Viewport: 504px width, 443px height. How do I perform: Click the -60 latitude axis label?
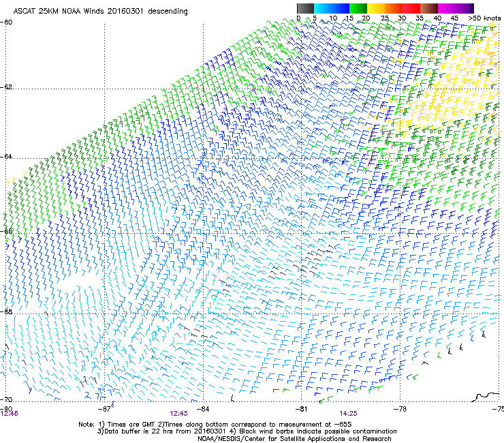tap(6, 22)
